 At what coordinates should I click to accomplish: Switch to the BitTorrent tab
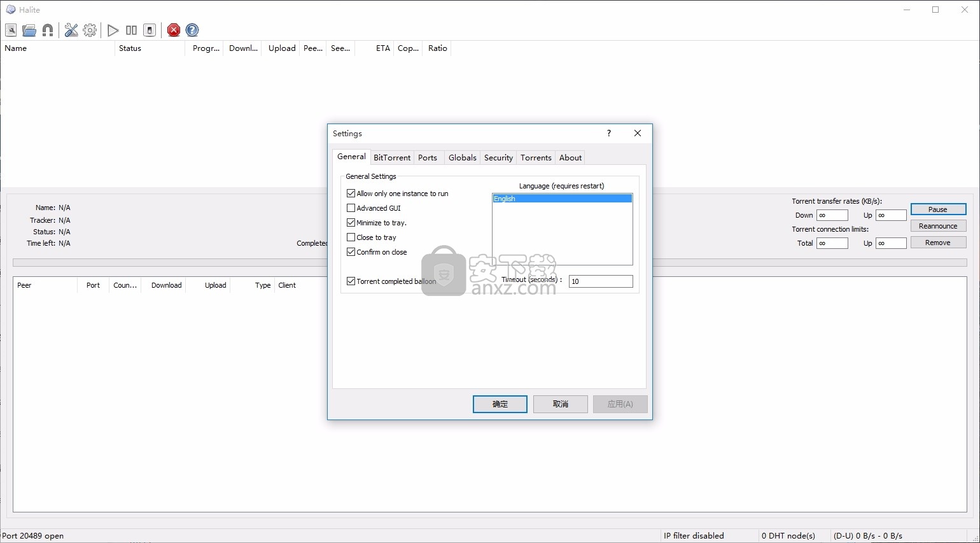[x=392, y=158]
